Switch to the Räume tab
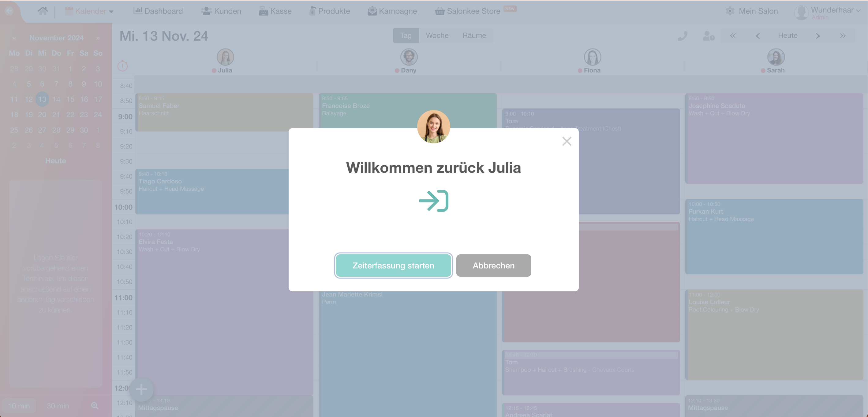This screenshot has height=417, width=868. point(474,35)
